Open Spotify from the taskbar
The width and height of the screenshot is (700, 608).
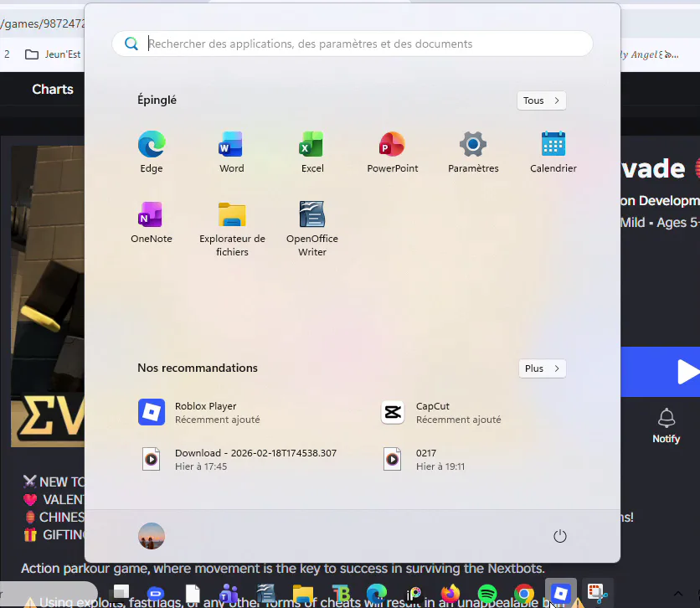[487, 594]
